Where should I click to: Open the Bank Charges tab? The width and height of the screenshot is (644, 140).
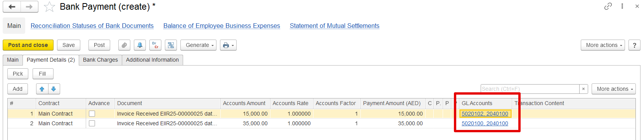[x=100, y=60]
